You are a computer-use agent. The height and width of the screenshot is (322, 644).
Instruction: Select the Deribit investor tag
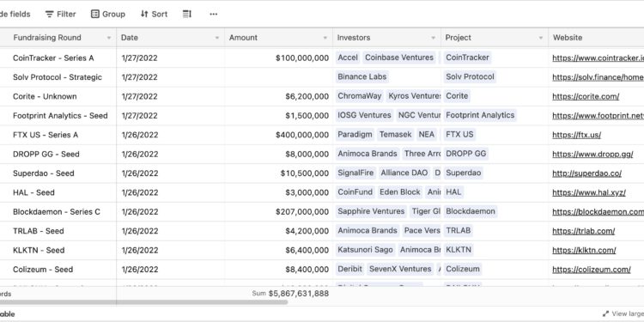[350, 269]
